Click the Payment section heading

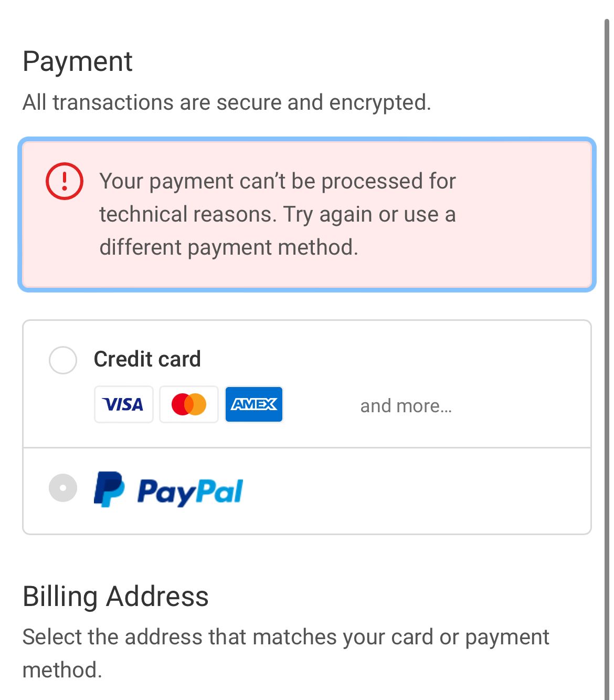click(78, 61)
